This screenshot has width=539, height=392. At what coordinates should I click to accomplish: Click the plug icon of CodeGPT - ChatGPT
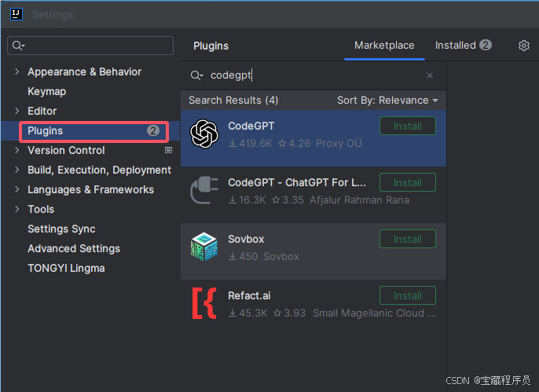[204, 190]
